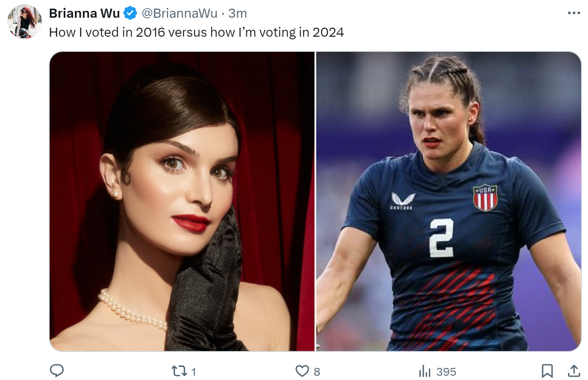Open the right photo of the navy jersey
588x380 pixels.
pos(449,201)
